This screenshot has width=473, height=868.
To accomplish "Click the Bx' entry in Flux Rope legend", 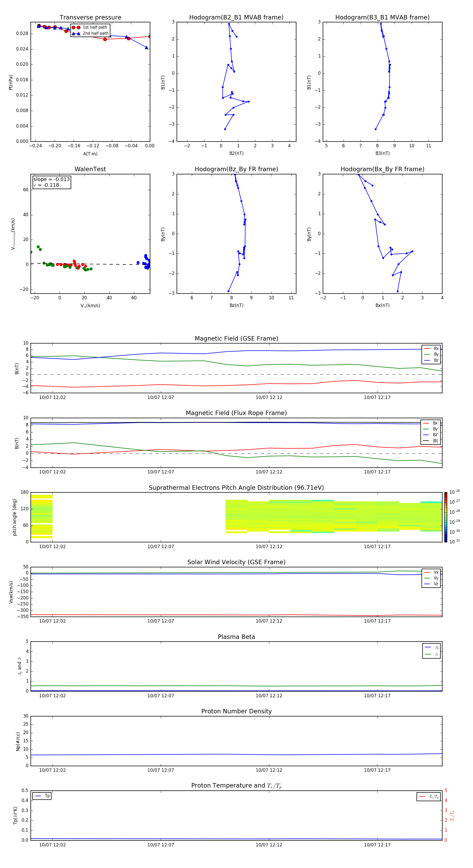I will (x=431, y=423).
